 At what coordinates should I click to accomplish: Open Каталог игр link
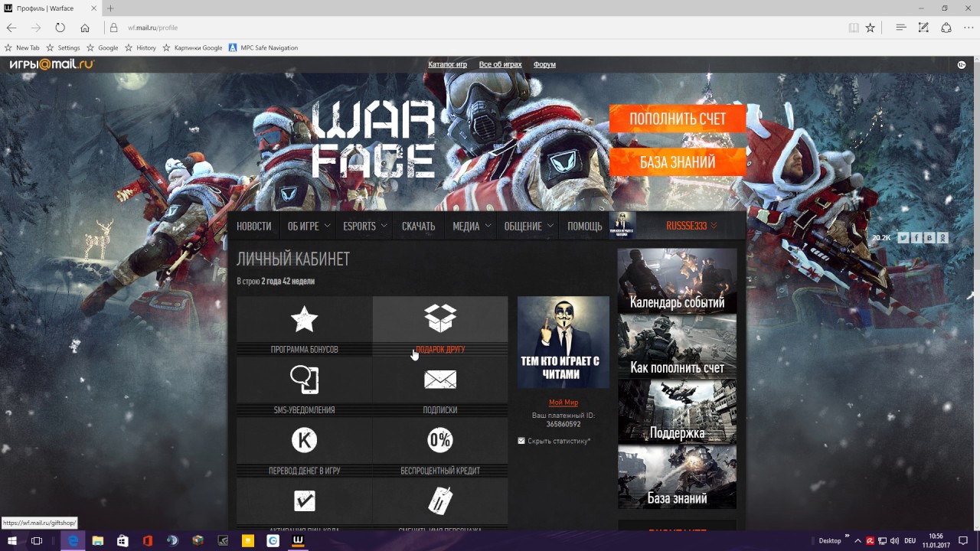tap(447, 64)
